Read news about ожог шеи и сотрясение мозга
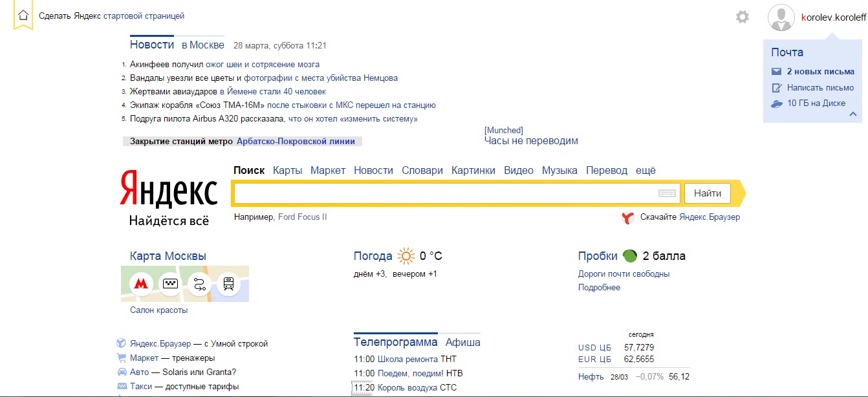 tap(263, 65)
